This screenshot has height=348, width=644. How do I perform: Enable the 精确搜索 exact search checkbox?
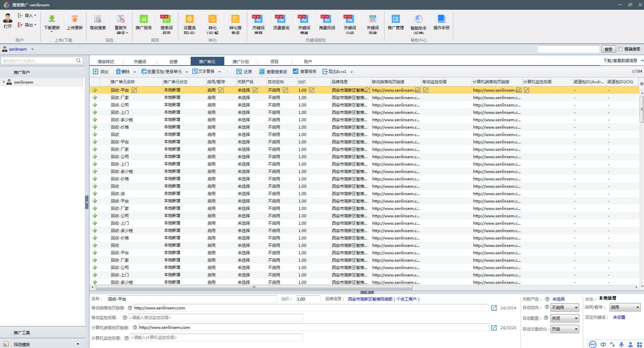tap(620, 49)
